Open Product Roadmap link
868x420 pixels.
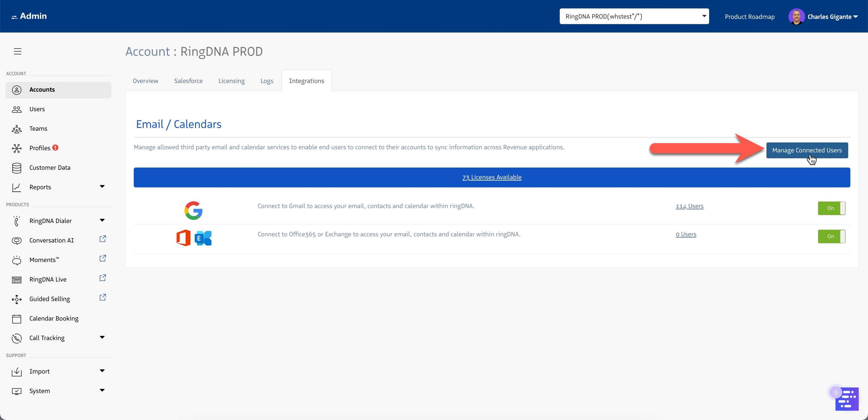(749, 16)
